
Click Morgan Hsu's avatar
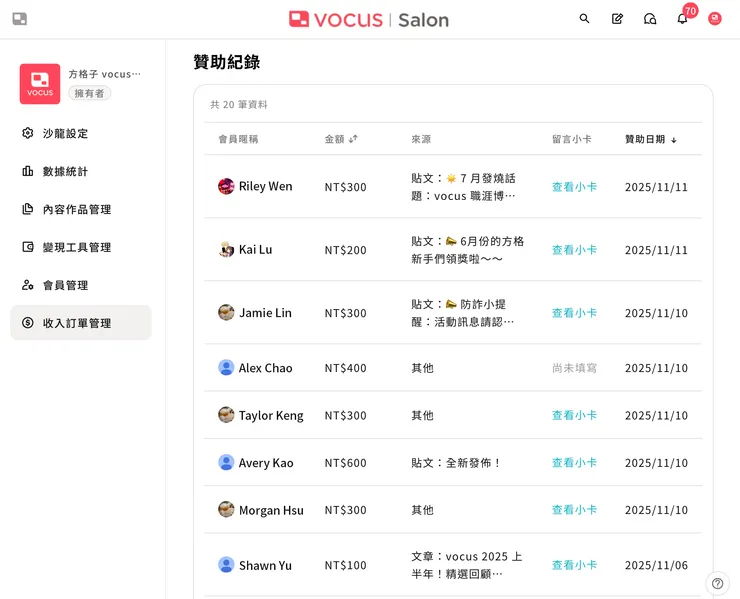pyautogui.click(x=226, y=510)
